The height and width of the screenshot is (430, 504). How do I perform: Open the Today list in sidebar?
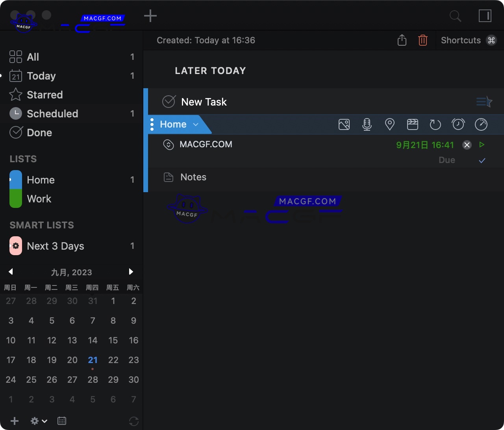tap(41, 76)
